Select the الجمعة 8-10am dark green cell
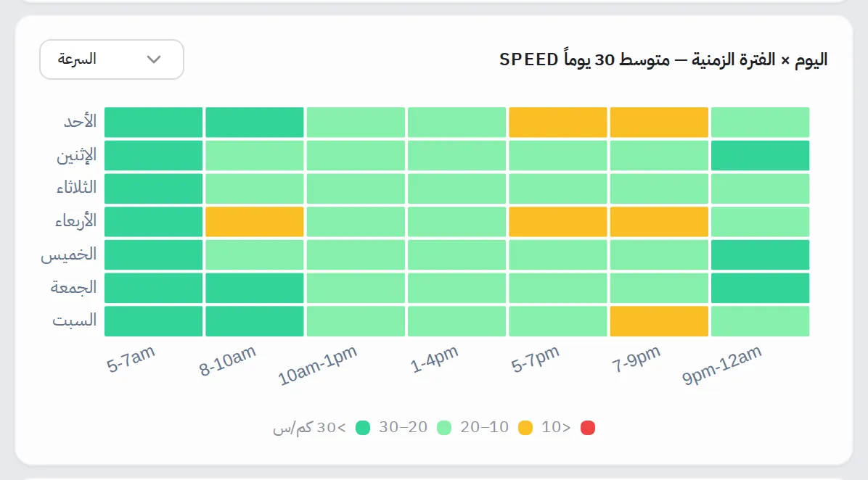Viewport: 868px width, 480px height. click(255, 288)
